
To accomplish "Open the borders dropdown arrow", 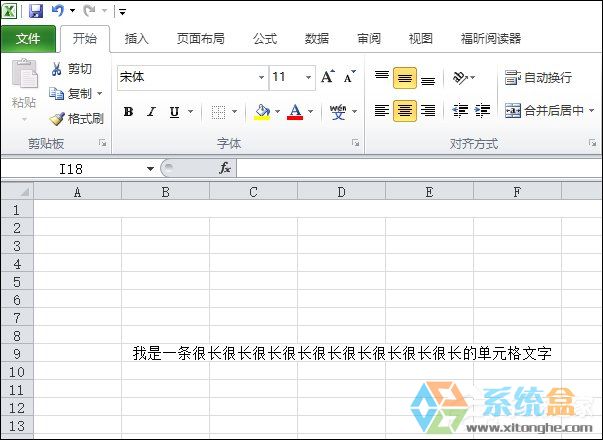I will [234, 112].
